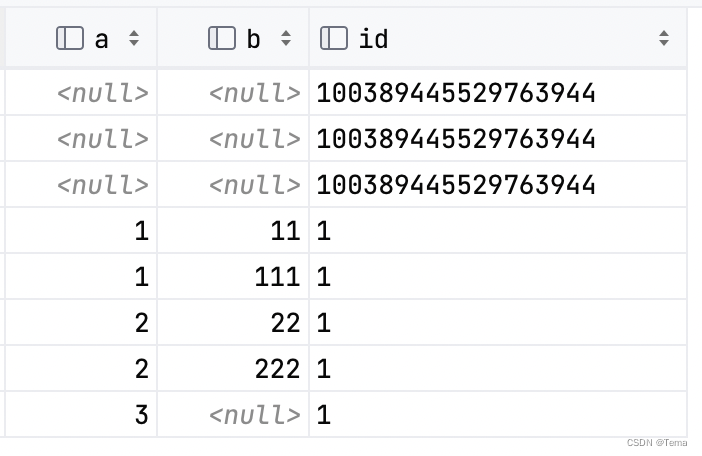This screenshot has width=702, height=456.
Task: Select the id column header label
Action: coord(373,38)
